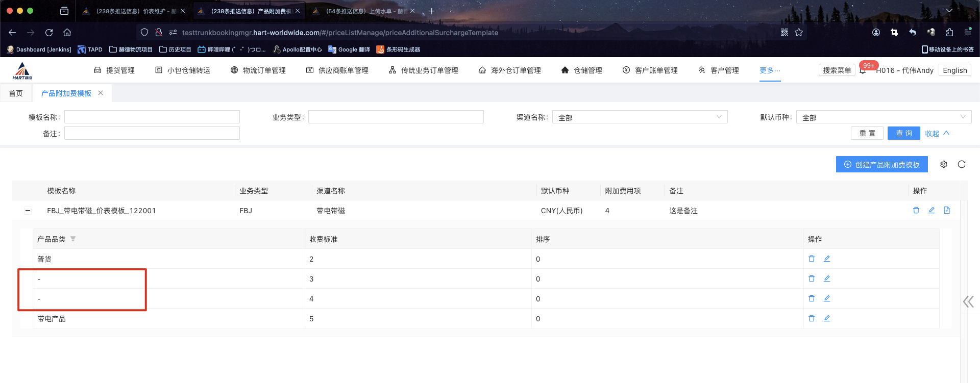Edit the FBJ_带电带磁 template row
This screenshot has height=383, width=980.
(931, 210)
